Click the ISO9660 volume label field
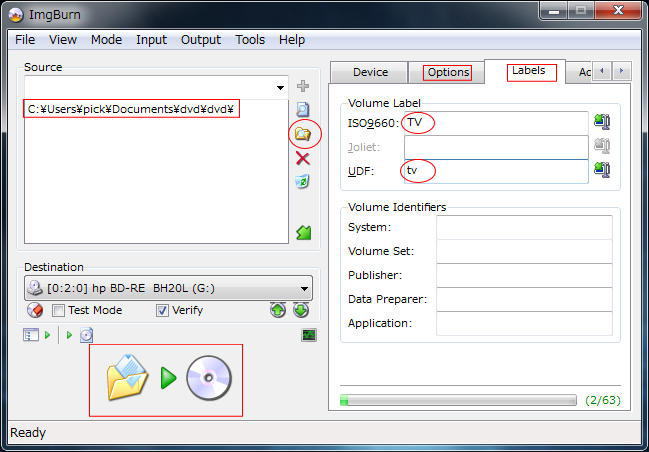649x452 pixels. [496, 123]
